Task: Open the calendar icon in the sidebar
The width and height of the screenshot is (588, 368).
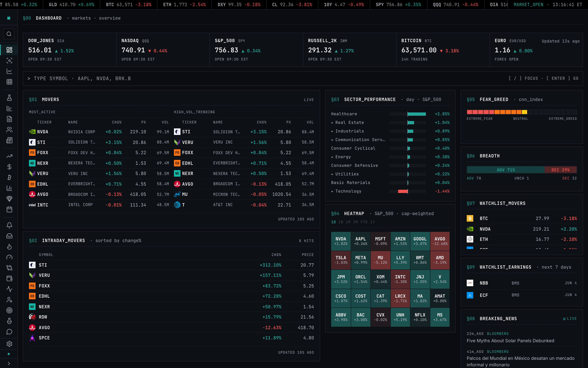Action: [x=9, y=209]
